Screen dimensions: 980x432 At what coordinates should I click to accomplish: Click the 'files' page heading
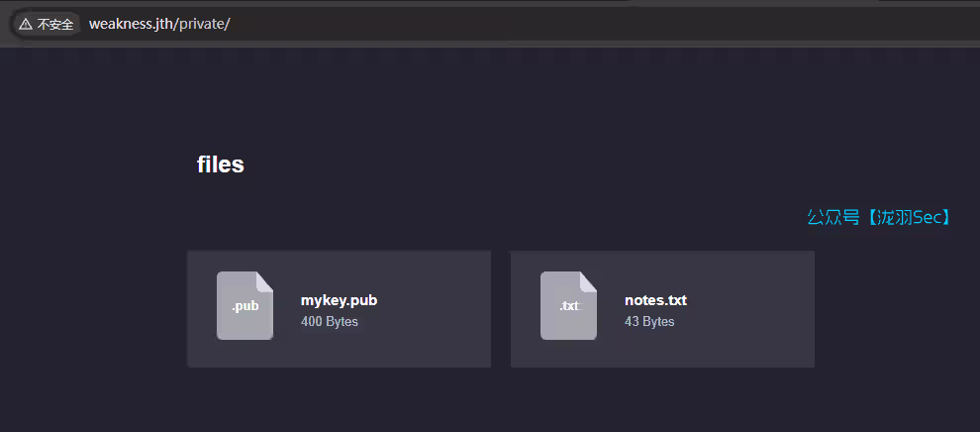click(x=220, y=164)
